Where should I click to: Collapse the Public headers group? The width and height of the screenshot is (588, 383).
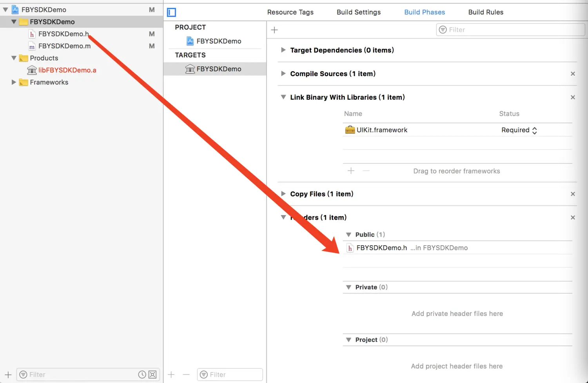[348, 235]
